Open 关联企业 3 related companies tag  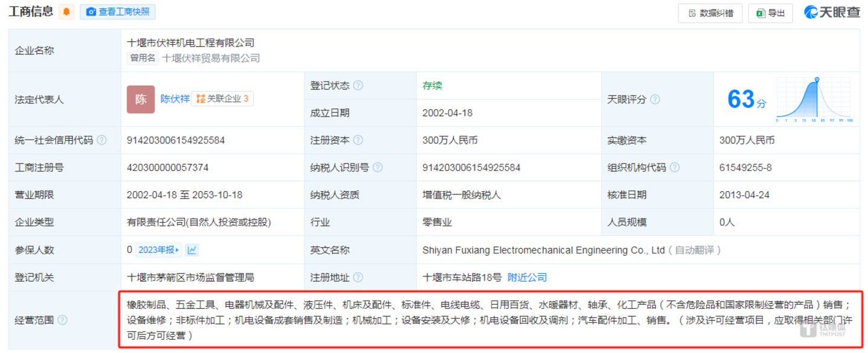click(x=222, y=99)
